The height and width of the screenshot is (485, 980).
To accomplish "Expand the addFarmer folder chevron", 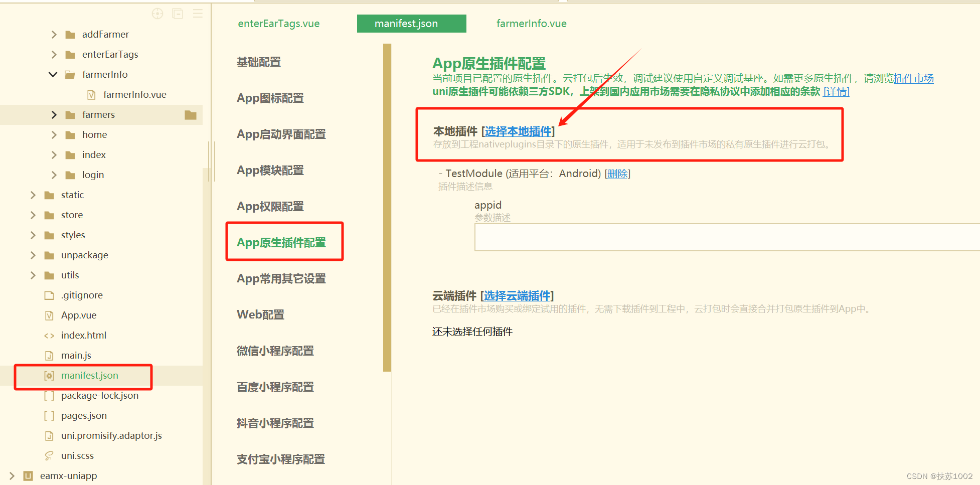I will 54,35.
